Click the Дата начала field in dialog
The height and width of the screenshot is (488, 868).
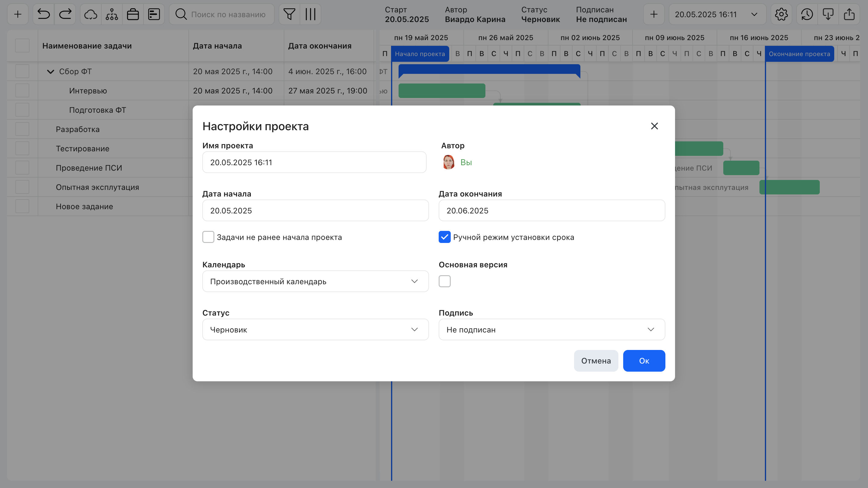pos(315,210)
